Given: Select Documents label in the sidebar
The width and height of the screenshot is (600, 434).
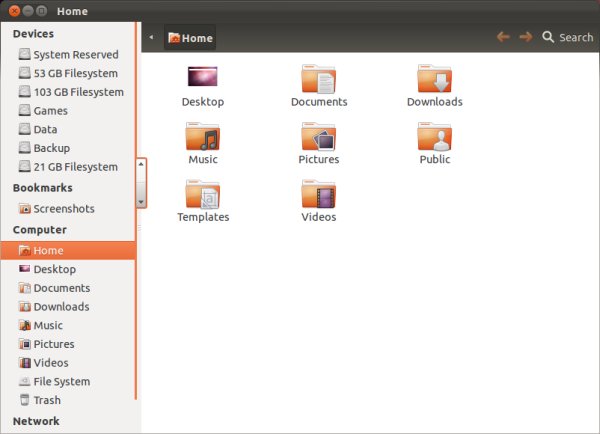Looking at the screenshot, I should tap(62, 288).
